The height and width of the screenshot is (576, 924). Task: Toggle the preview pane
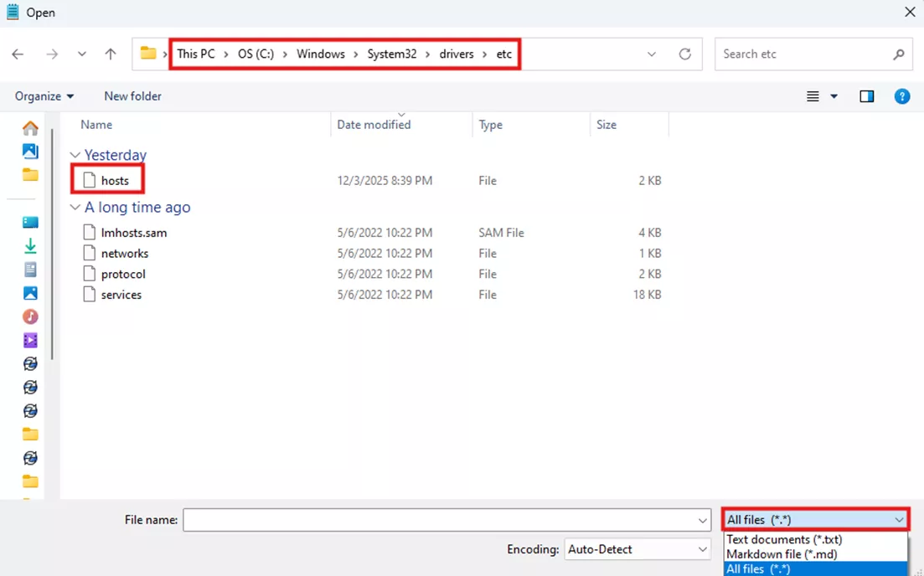click(867, 96)
